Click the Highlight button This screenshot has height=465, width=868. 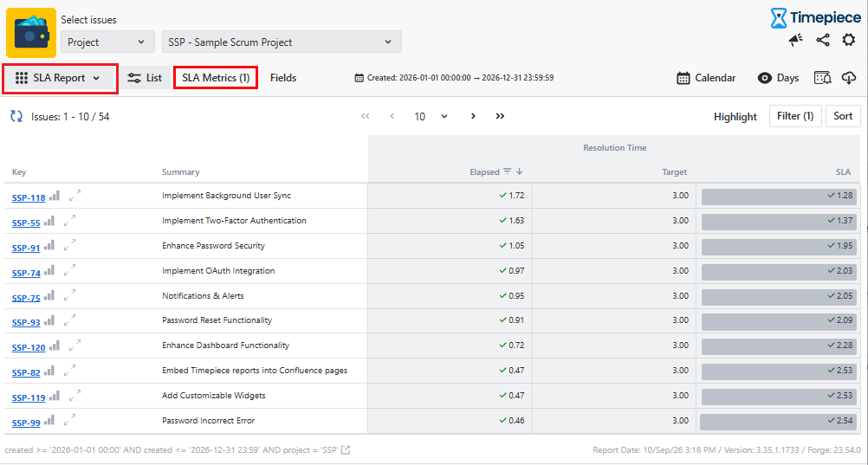(735, 116)
